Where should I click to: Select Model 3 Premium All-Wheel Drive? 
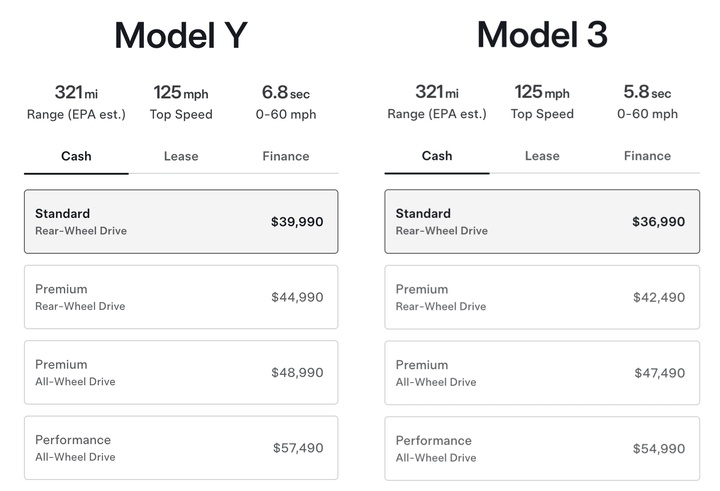[542, 372]
